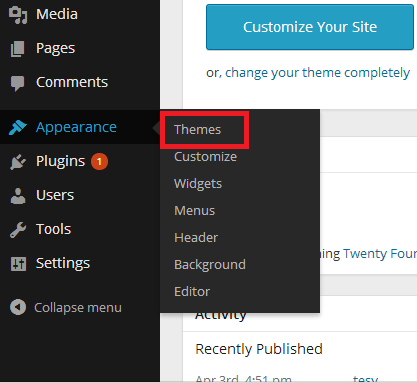The width and height of the screenshot is (417, 383).
Task: Open the Widgets submenu item
Action: tap(198, 184)
